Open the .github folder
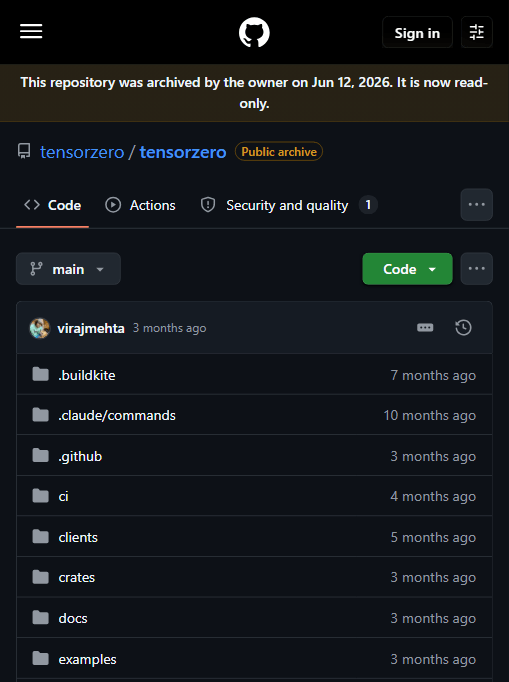 pyautogui.click(x=80, y=456)
